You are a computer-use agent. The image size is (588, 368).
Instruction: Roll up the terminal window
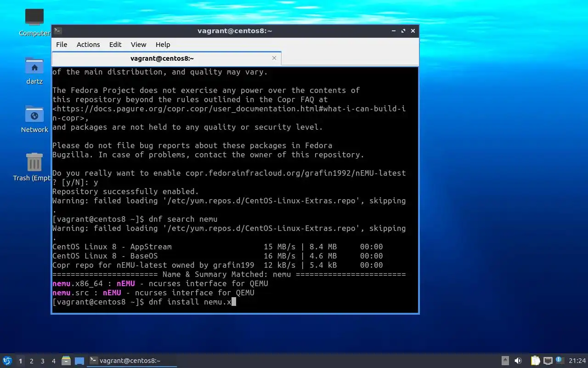click(394, 31)
